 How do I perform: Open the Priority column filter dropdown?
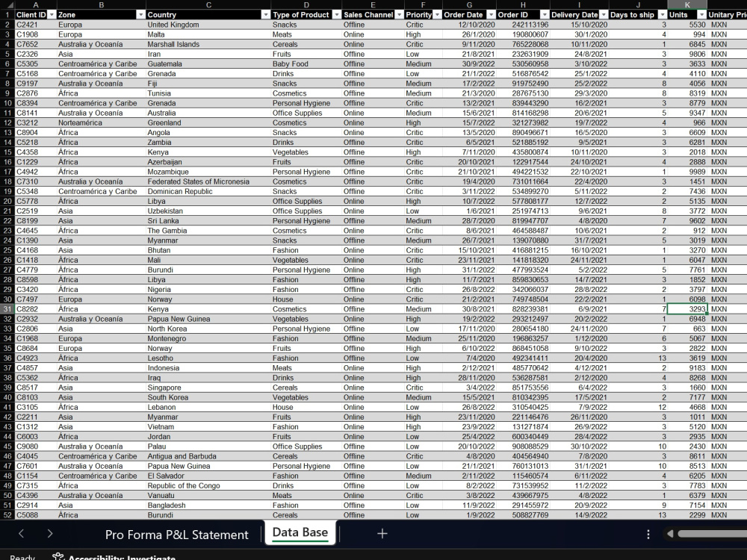[x=437, y=15]
